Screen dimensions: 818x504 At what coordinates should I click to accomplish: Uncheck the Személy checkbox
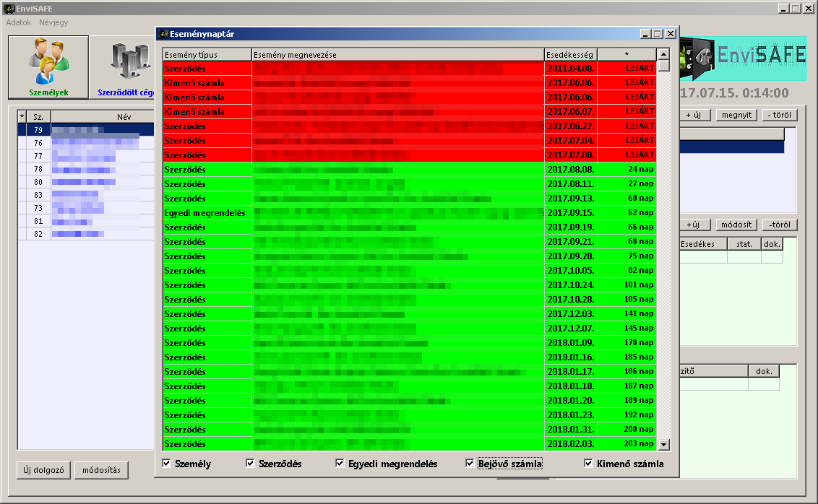(168, 464)
